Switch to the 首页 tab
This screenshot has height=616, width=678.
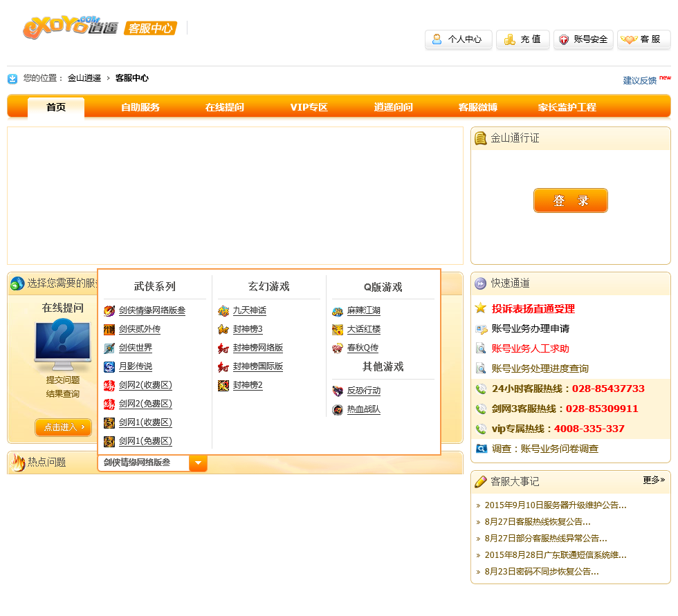pos(56,107)
